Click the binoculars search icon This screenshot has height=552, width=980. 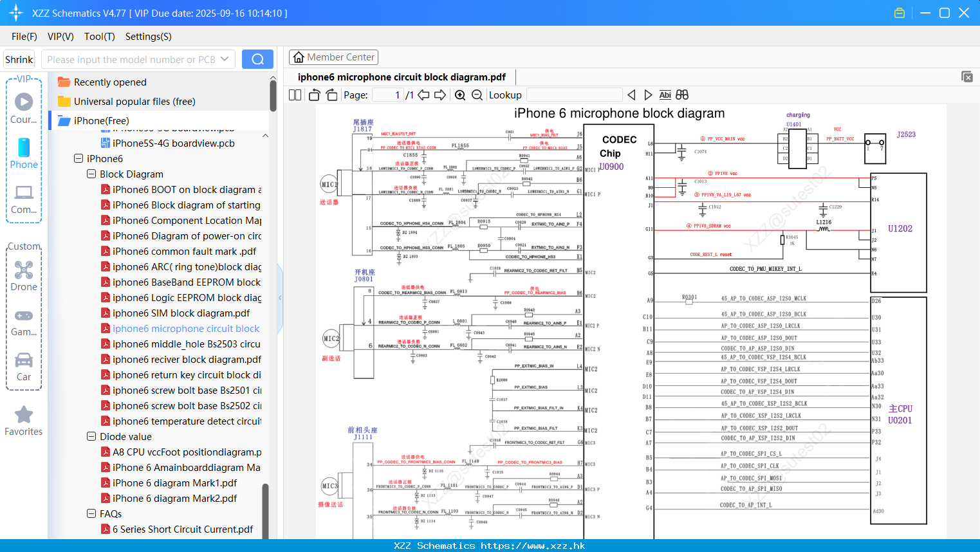(682, 95)
